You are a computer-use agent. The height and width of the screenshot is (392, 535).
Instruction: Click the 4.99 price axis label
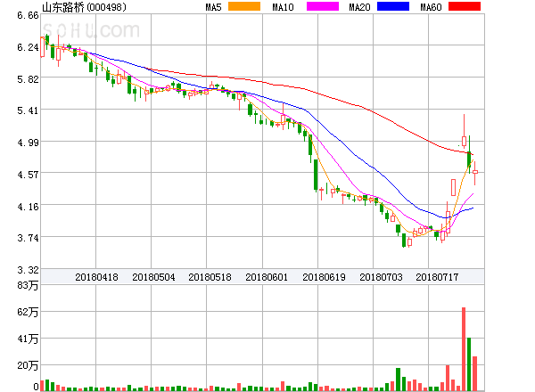click(28, 143)
